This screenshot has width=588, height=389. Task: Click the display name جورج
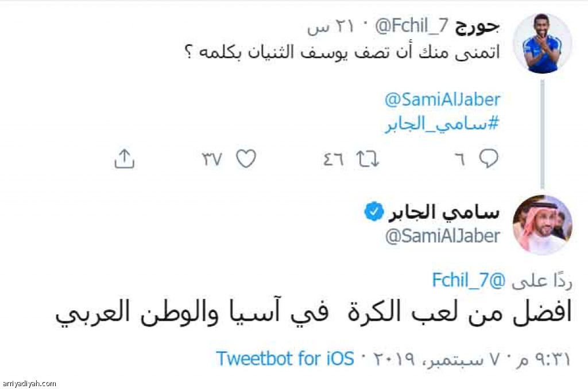coord(477,26)
